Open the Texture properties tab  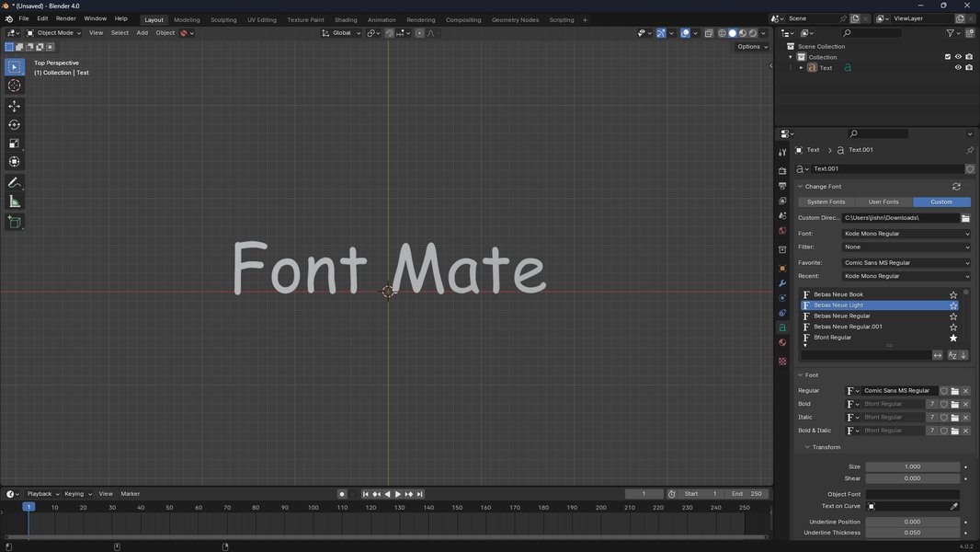(x=782, y=362)
